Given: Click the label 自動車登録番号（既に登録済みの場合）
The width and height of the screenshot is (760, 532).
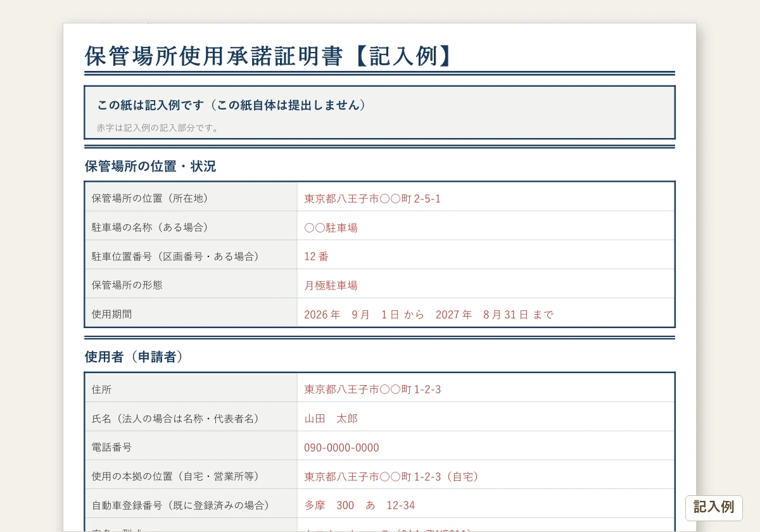Looking at the screenshot, I should tap(180, 505).
